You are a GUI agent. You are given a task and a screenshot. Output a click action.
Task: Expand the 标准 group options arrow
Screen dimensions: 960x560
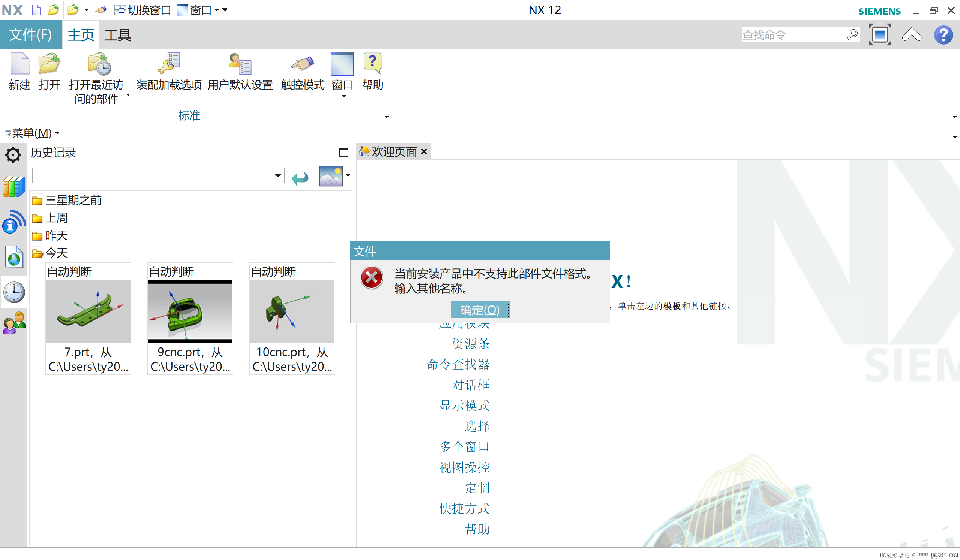click(387, 117)
